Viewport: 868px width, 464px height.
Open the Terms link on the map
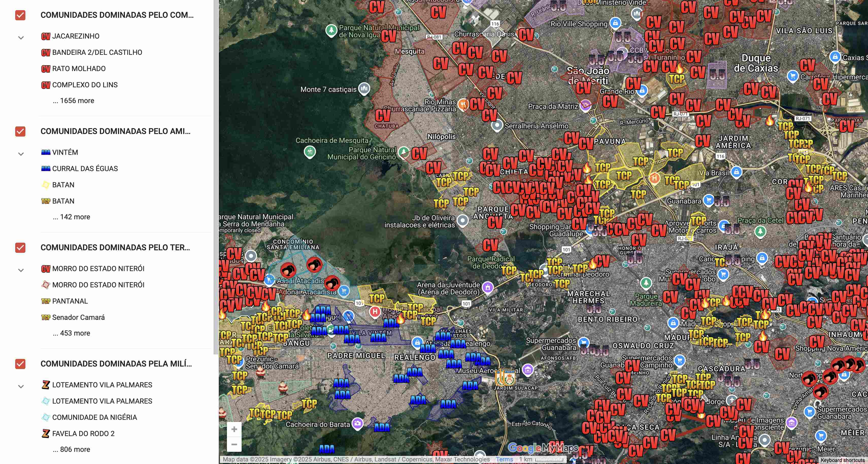point(504,459)
